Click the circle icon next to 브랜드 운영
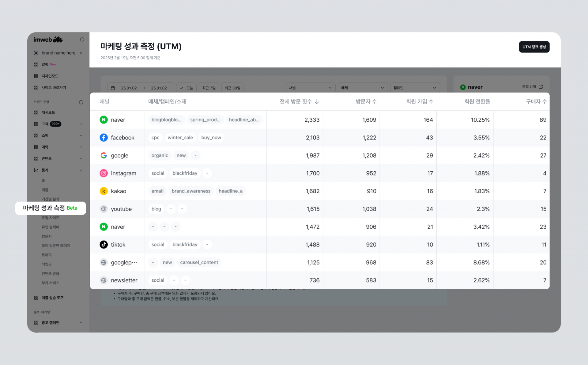 pos(81,102)
